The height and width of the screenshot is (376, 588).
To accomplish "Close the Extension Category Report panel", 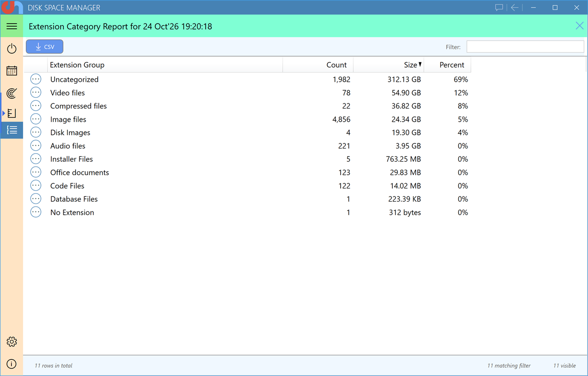I will 580,26.
